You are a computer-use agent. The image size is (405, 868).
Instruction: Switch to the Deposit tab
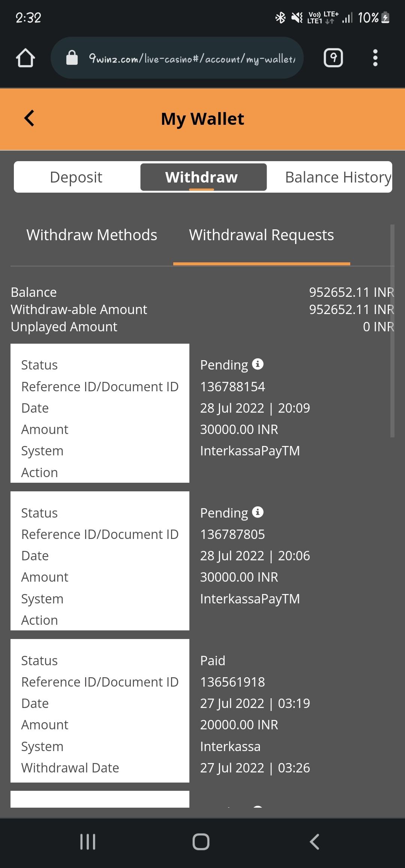click(76, 177)
